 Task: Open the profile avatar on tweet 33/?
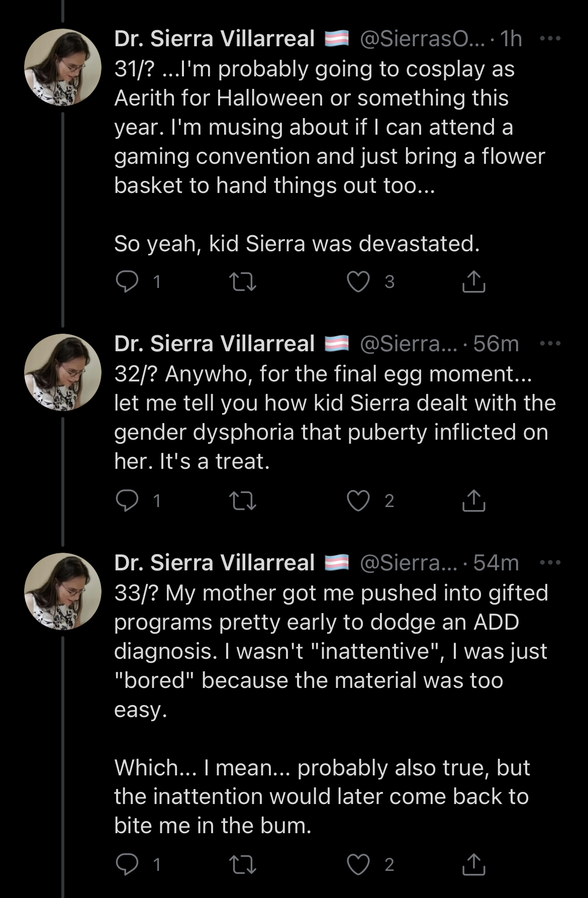point(63,591)
